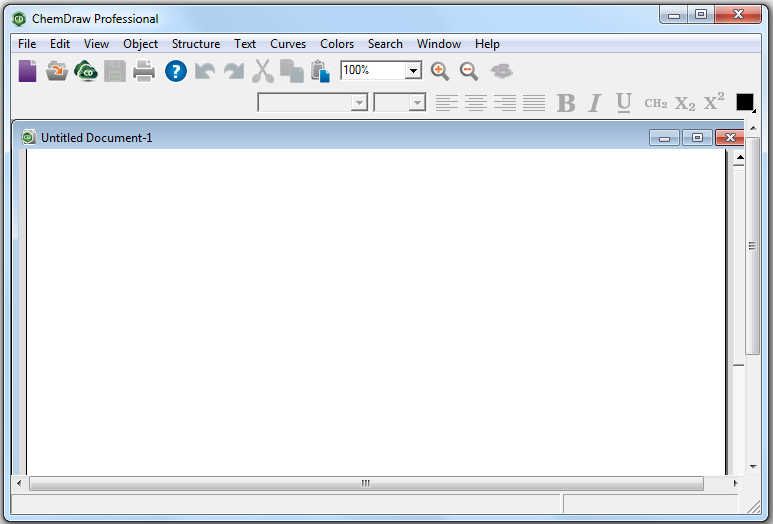
Task: Zoom out with the minus magnifier icon
Action: [x=469, y=71]
